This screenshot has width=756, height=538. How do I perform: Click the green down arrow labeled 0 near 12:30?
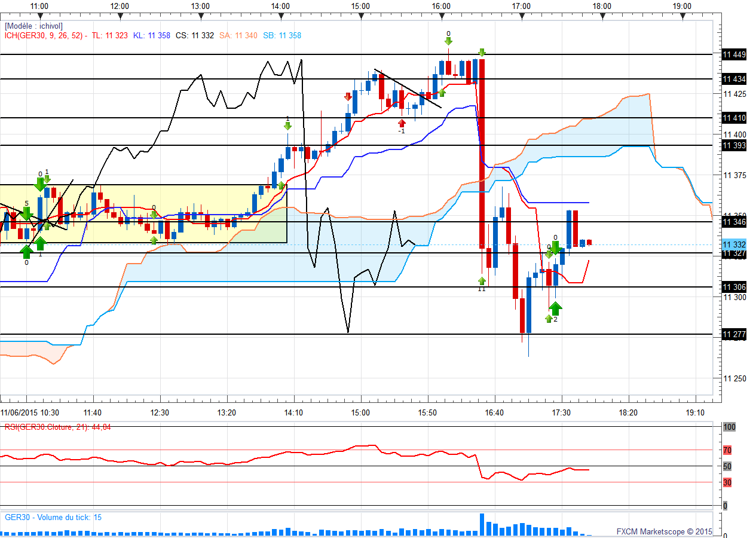pos(154,215)
